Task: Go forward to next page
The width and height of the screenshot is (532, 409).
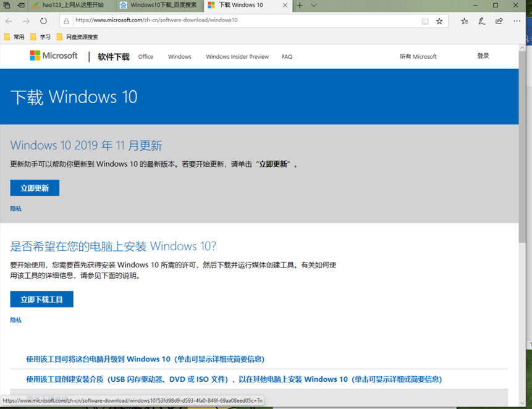Action: (x=26, y=21)
